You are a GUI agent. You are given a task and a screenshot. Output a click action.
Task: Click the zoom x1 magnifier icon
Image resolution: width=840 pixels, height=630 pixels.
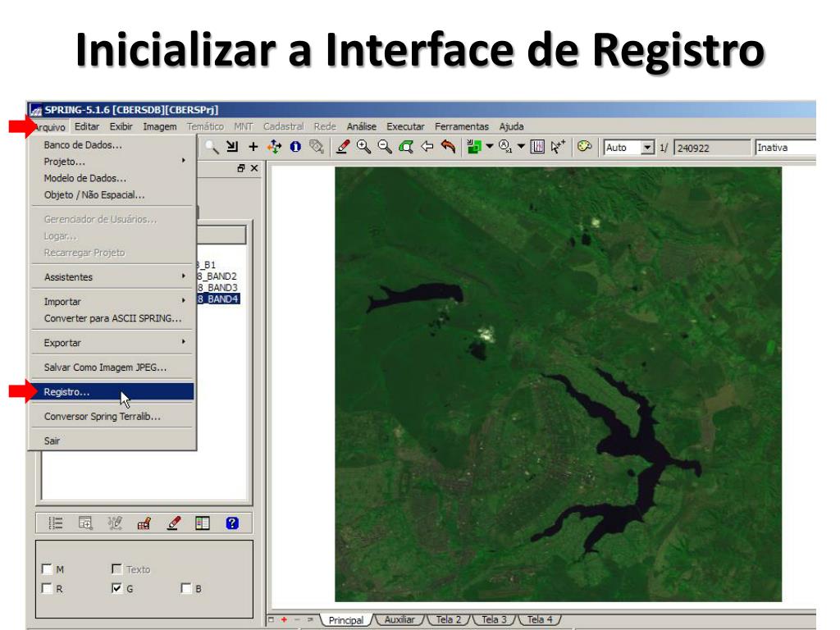504,146
